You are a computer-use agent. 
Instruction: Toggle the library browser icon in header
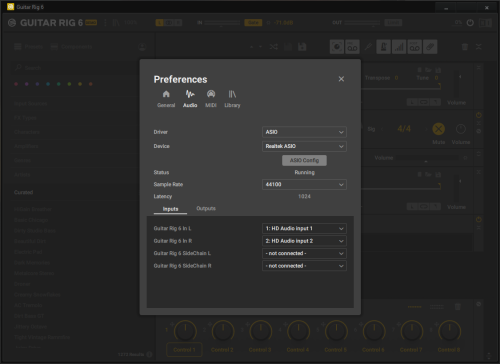pyautogui.click(x=116, y=23)
